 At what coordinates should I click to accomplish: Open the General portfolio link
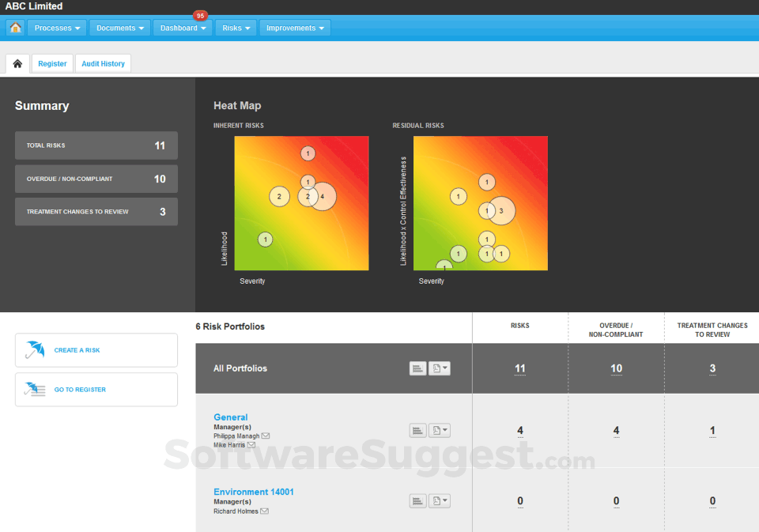230,417
